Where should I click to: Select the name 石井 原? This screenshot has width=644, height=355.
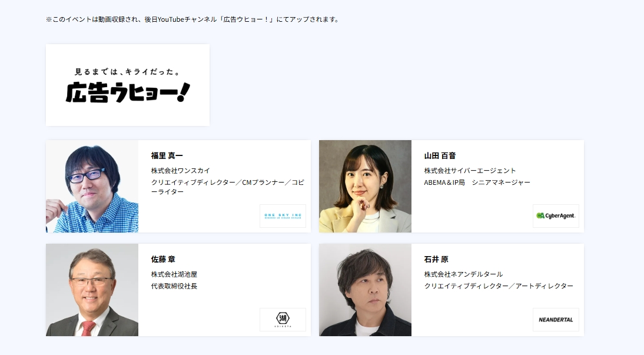coord(436,259)
